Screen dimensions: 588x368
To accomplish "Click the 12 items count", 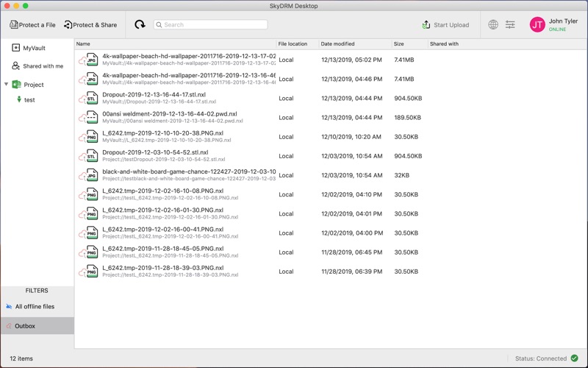I will [21, 358].
